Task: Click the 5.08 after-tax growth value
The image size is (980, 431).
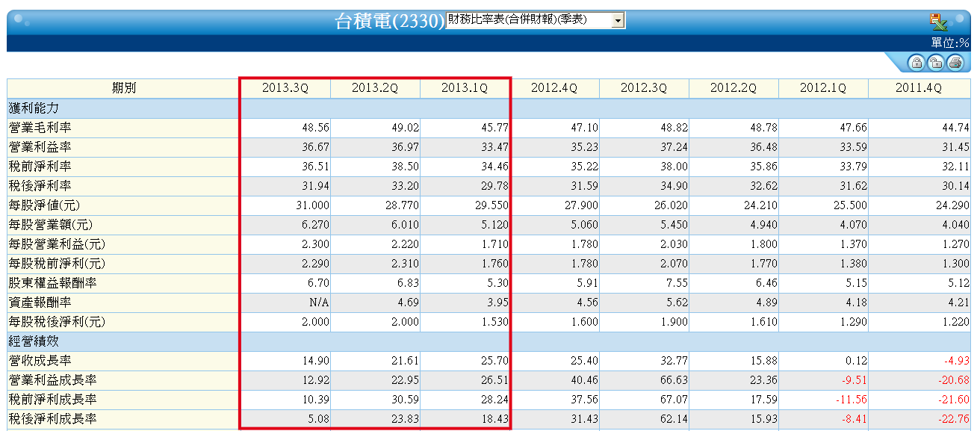Action: (318, 419)
